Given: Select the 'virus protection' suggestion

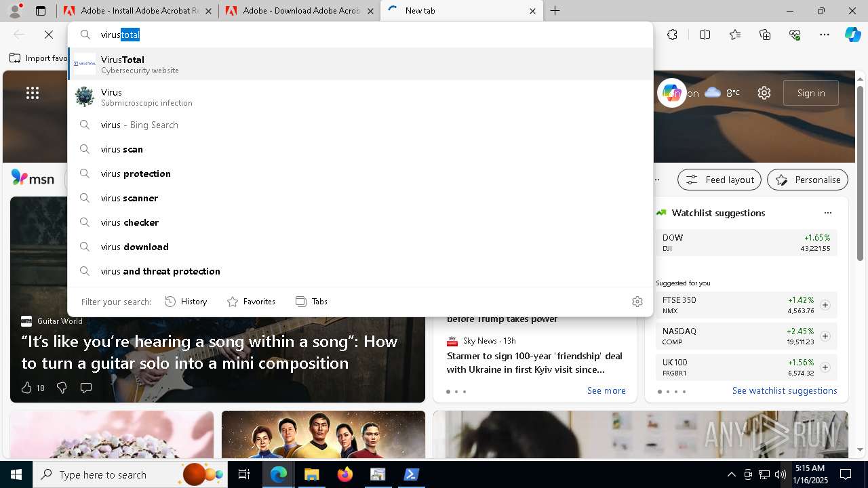Looking at the screenshot, I should (360, 174).
